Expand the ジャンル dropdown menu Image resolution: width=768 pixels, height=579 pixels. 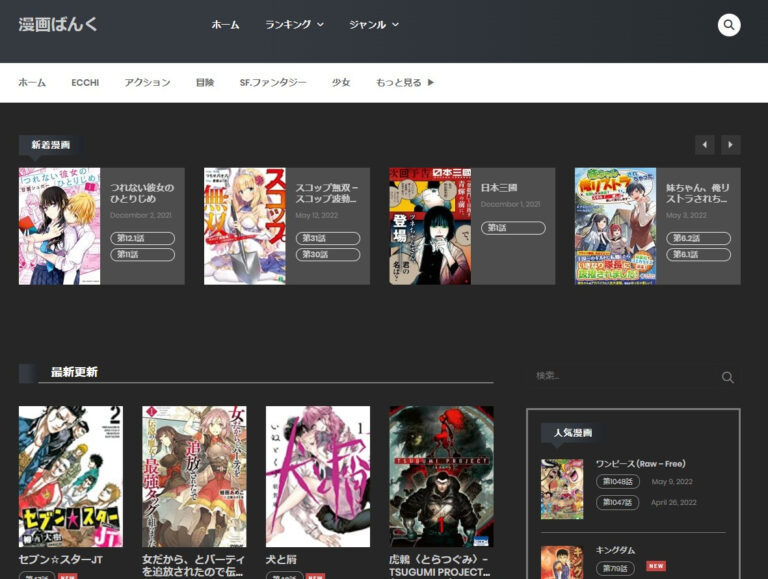[374, 25]
